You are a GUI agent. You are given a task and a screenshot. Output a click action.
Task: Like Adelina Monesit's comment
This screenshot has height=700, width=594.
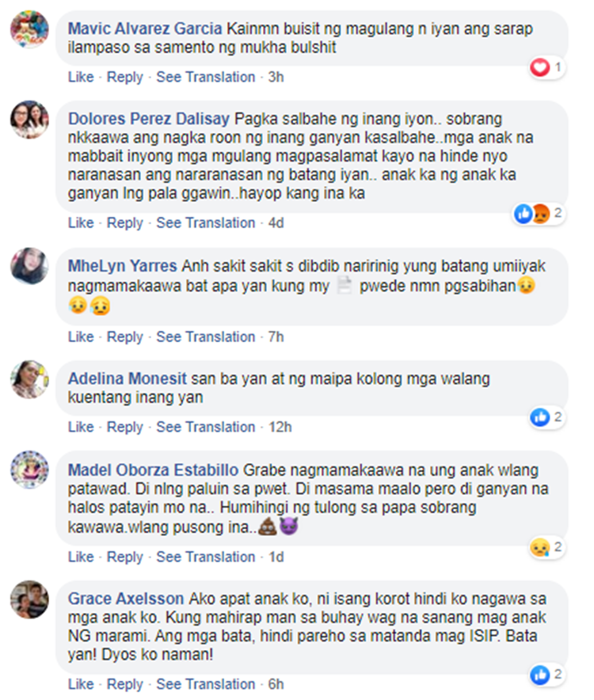click(x=81, y=427)
